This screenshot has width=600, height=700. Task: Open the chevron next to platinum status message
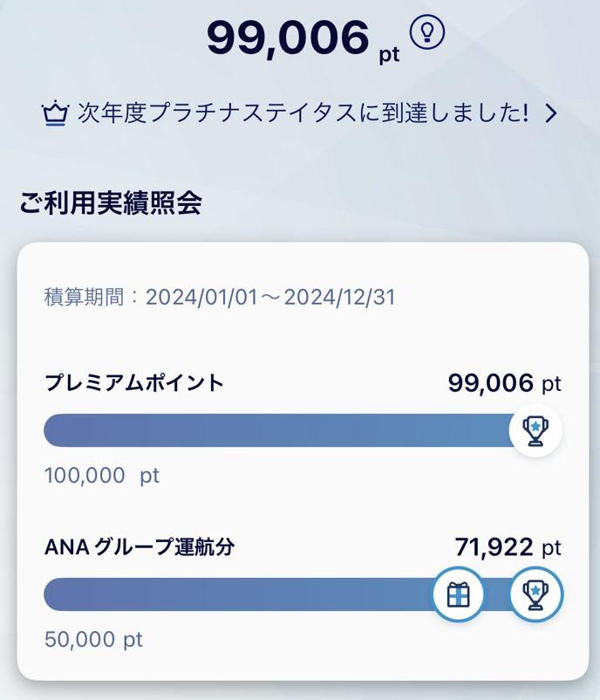point(550,113)
